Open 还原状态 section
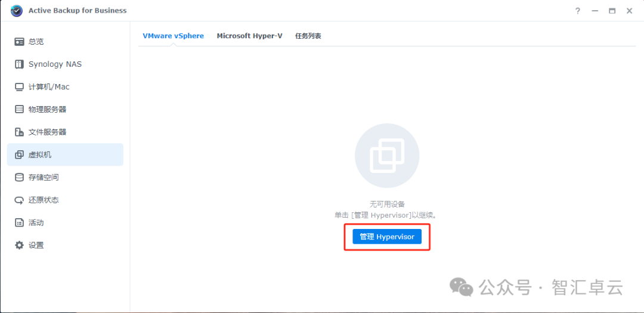Viewport: 644px width, 313px height. 65,200
